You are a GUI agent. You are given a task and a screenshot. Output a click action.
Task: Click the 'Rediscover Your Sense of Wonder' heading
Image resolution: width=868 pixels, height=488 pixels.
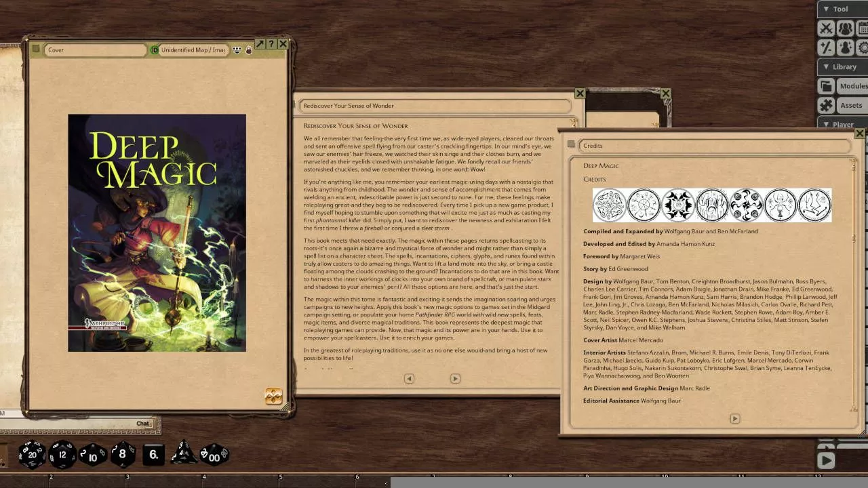[x=356, y=126]
